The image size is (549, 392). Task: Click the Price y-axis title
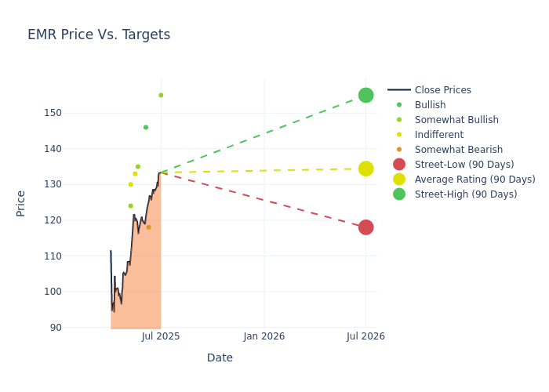pyautogui.click(x=21, y=203)
